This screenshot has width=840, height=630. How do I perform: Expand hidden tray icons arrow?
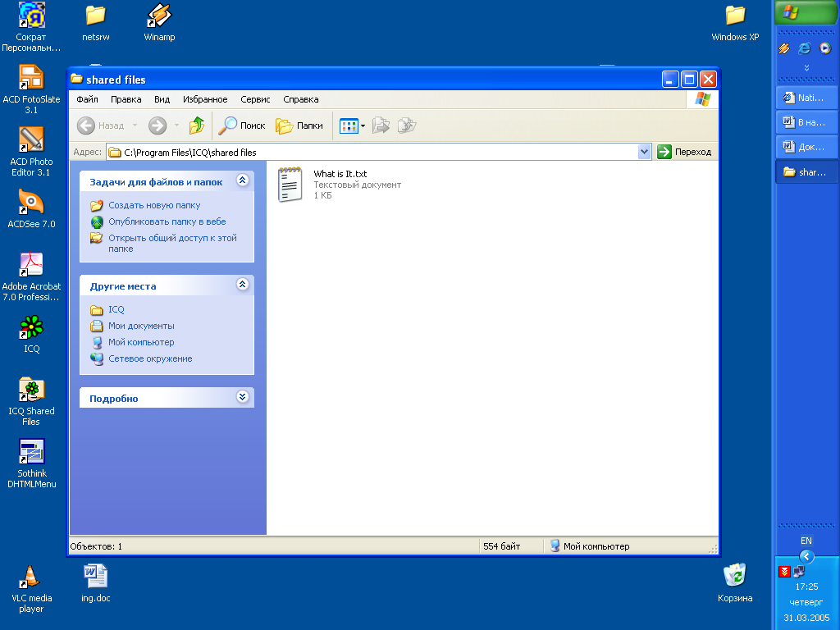(807, 557)
